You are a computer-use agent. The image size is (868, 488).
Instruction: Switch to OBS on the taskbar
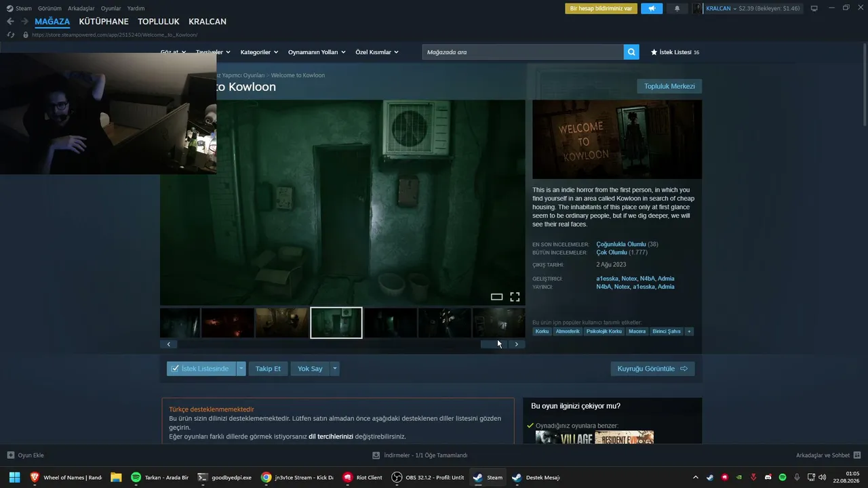(x=429, y=477)
